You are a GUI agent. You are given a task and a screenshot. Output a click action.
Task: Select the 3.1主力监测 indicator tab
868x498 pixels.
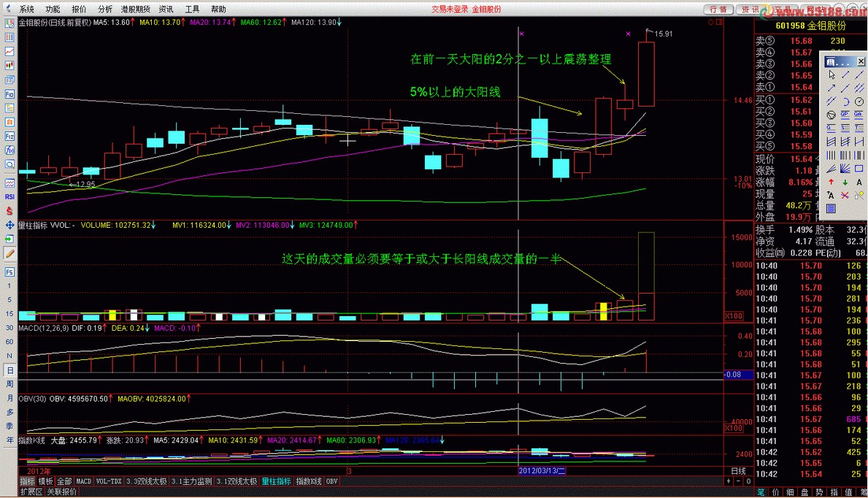tap(191, 481)
